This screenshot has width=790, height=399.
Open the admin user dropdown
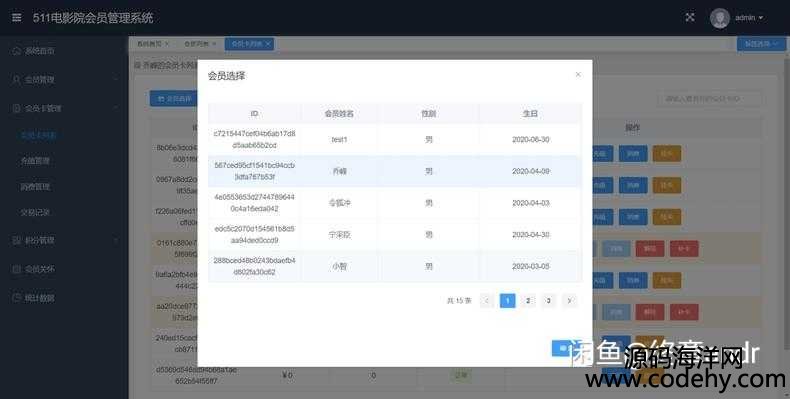[x=749, y=18]
